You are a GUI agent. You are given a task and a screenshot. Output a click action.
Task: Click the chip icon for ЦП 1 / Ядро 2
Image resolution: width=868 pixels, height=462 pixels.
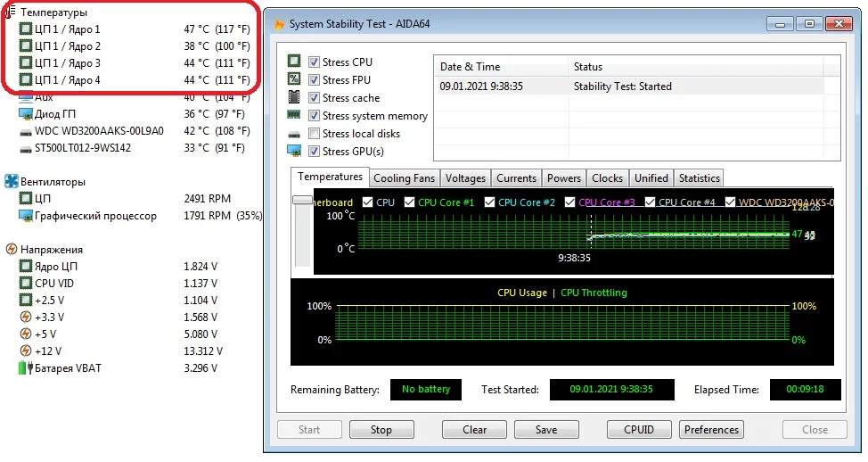[26, 45]
